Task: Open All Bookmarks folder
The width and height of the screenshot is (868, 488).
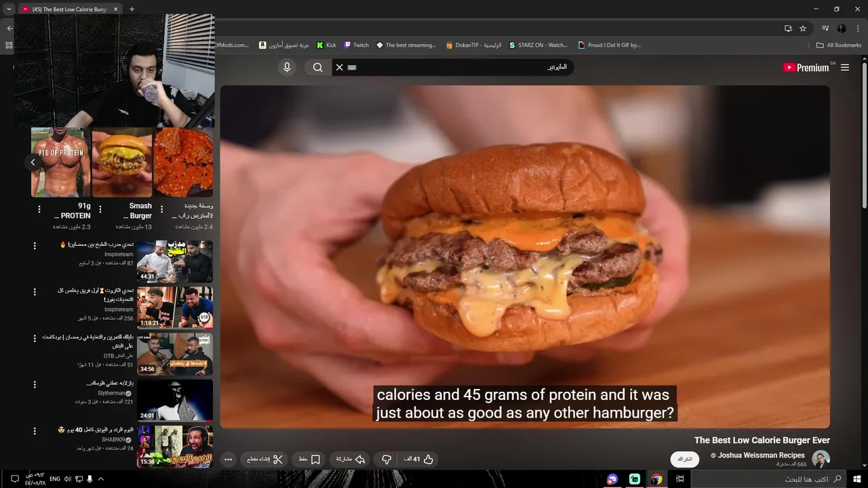Action: click(839, 45)
